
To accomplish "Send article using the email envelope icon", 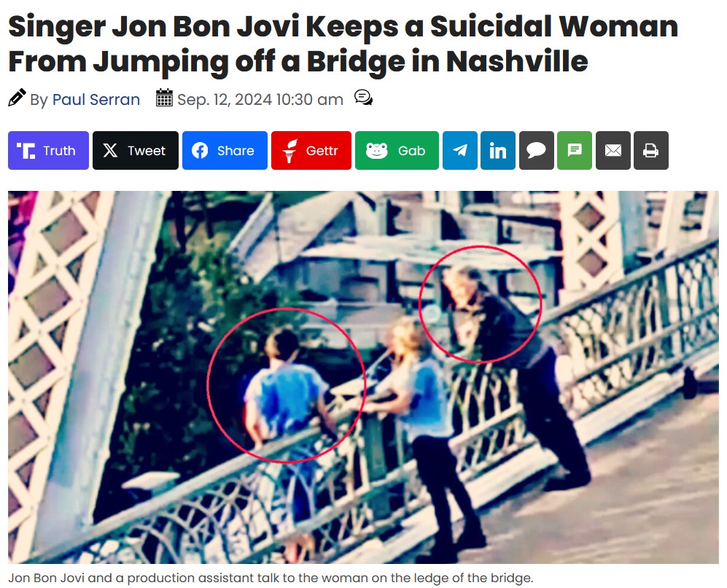I will click(613, 151).
